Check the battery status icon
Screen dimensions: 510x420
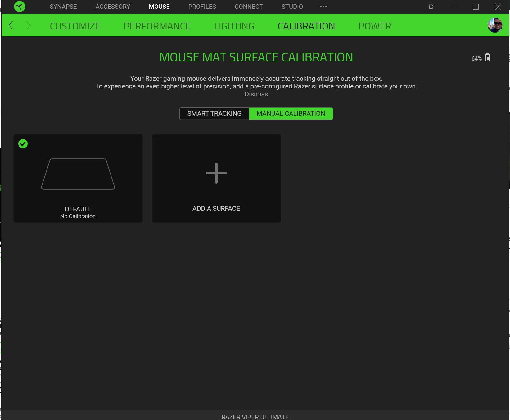tap(488, 58)
